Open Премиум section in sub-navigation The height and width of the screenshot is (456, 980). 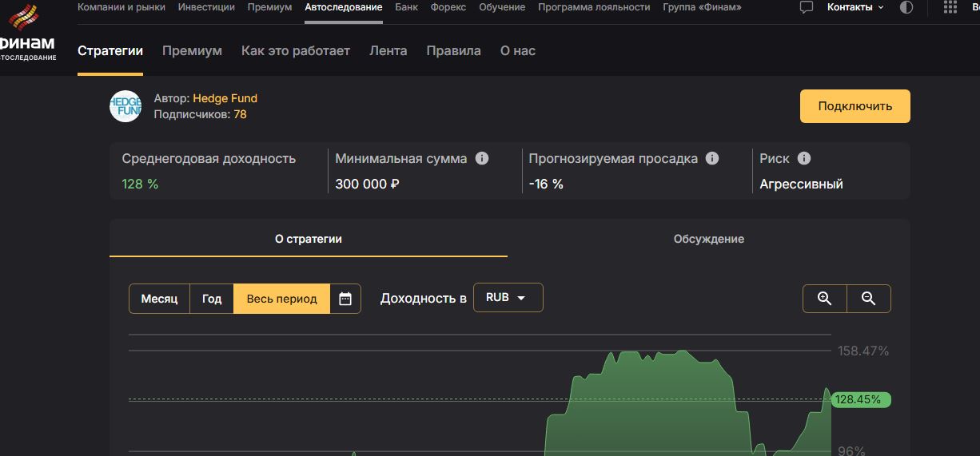[x=192, y=51]
